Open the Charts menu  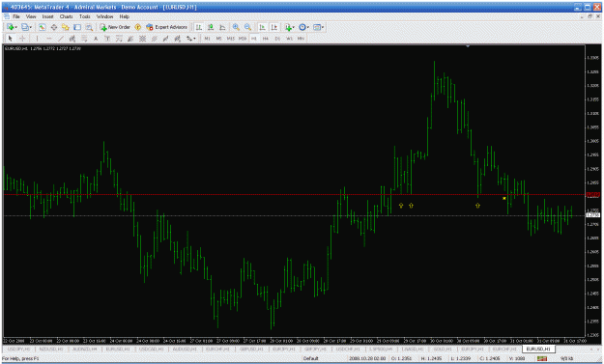[67, 16]
